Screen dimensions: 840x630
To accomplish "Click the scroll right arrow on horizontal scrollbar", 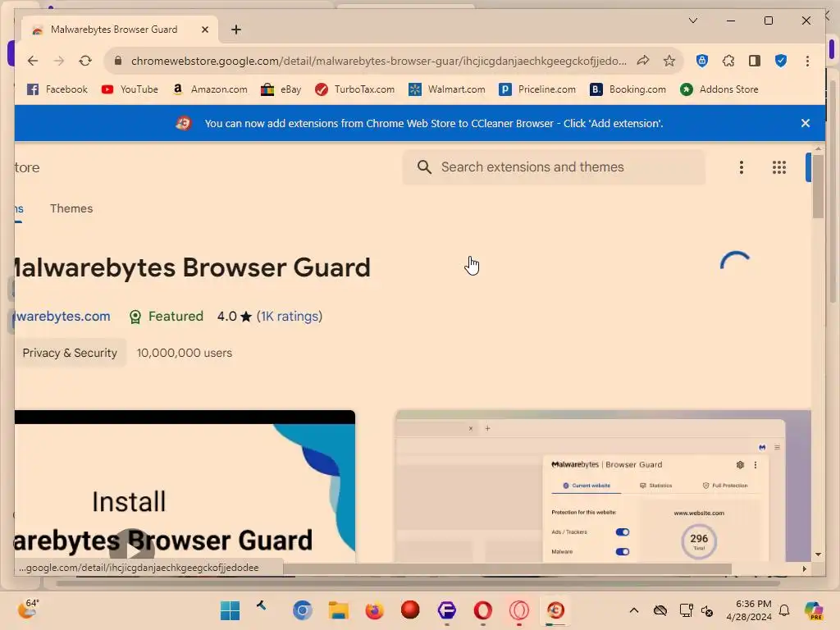I will click(x=804, y=569).
